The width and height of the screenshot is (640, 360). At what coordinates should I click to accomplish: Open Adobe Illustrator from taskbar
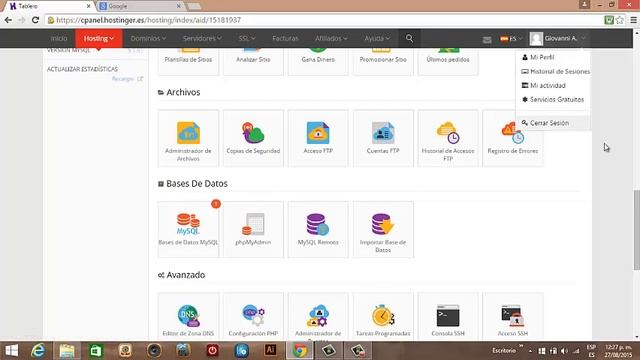(x=270, y=351)
